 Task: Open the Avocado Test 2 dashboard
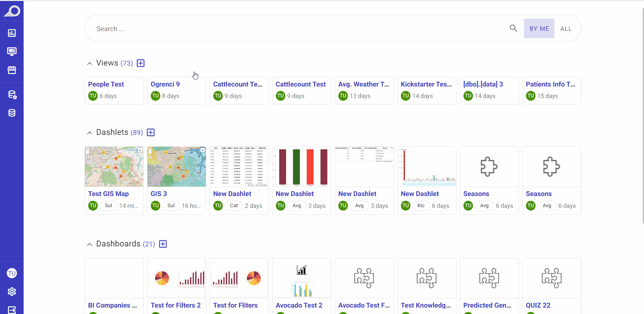(302, 286)
